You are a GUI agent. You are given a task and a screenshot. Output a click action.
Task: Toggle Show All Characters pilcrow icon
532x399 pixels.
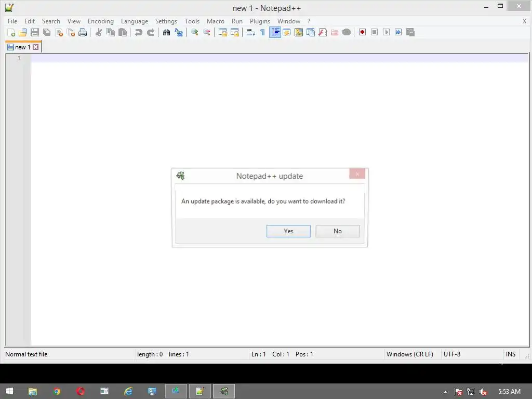point(262,32)
